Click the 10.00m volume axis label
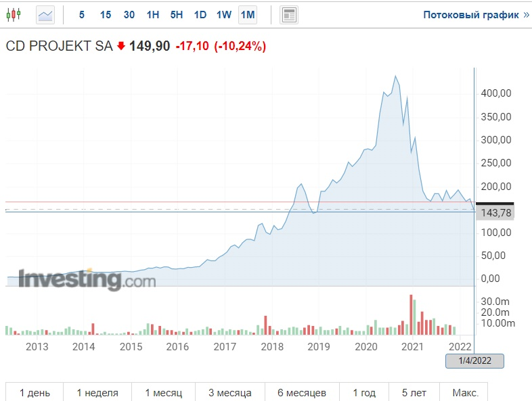Screen dimensions: 532x401 tap(497, 323)
